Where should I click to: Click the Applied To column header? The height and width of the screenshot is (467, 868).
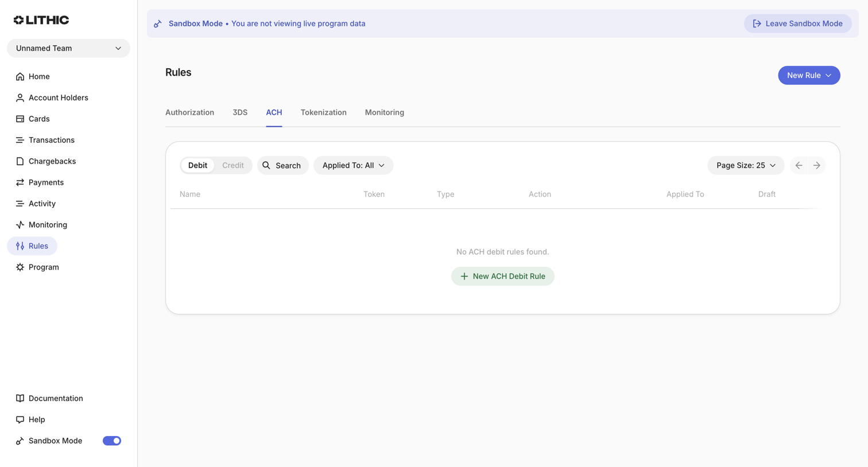click(685, 194)
